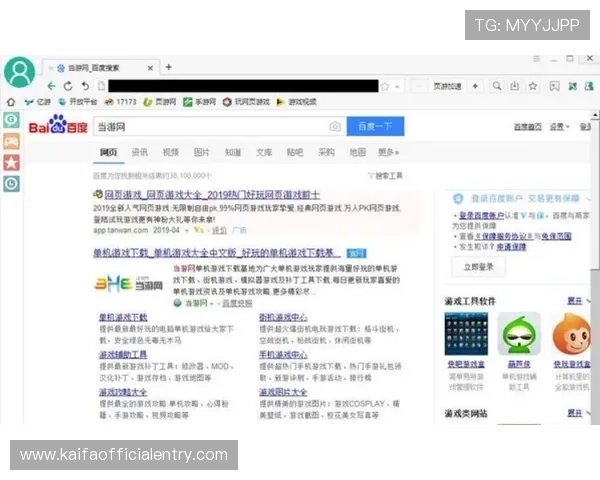Close the 当游网_百度搜索 tab
Screen dimensions: 600x480
point(150,68)
